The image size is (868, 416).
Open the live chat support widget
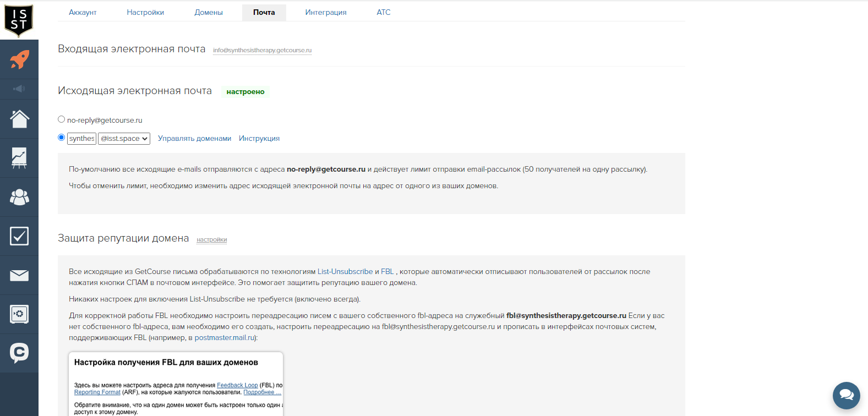pyautogui.click(x=846, y=395)
